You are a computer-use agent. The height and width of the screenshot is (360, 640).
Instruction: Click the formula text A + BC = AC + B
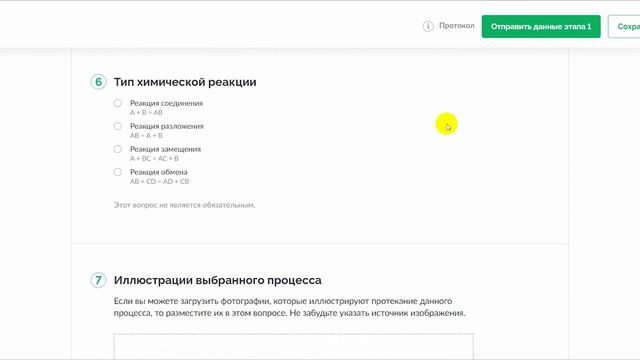pos(154,158)
